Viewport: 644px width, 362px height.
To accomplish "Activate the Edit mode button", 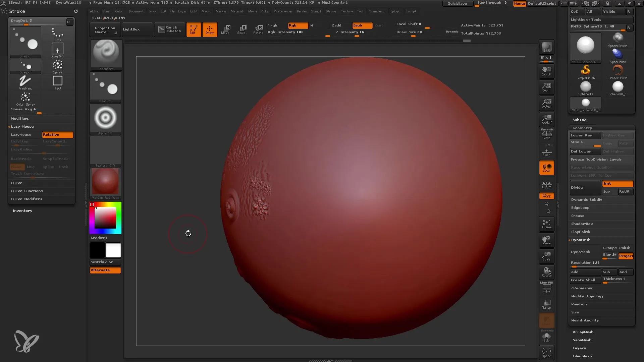I will (194, 29).
